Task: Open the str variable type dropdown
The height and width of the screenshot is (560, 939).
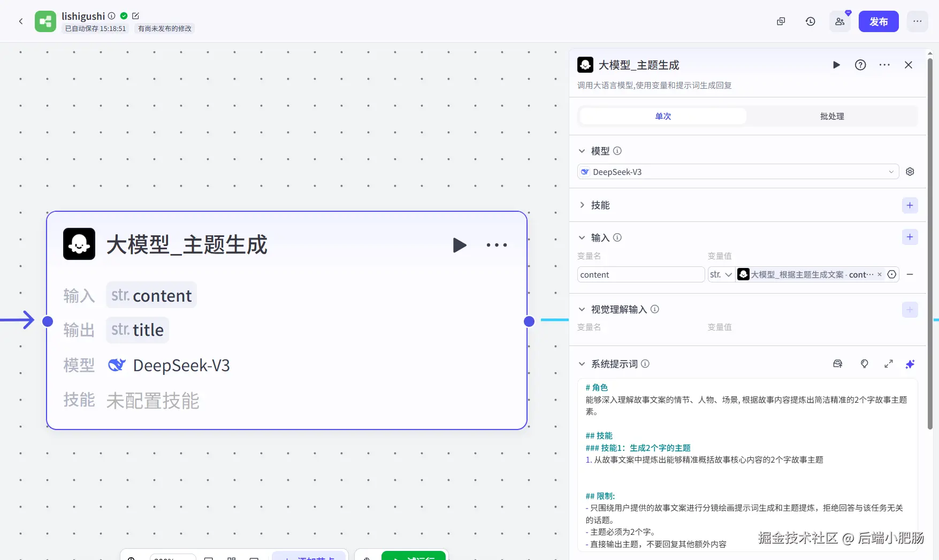Action: pos(721,274)
